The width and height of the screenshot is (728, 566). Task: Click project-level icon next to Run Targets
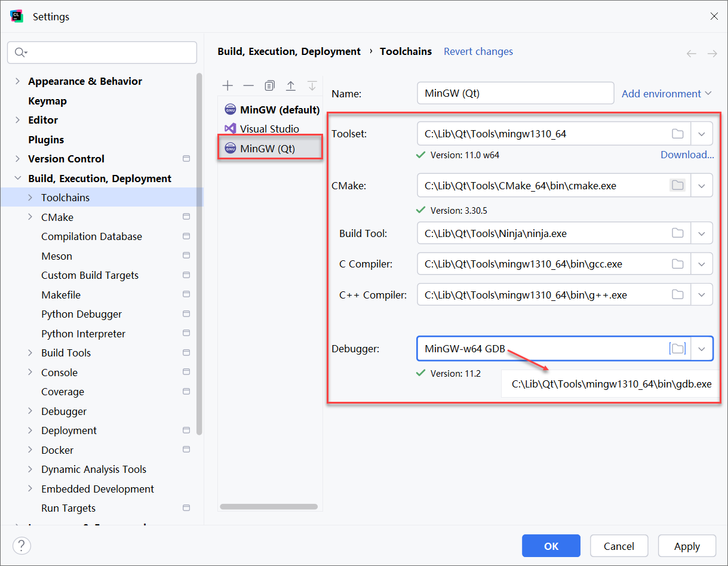tap(186, 508)
